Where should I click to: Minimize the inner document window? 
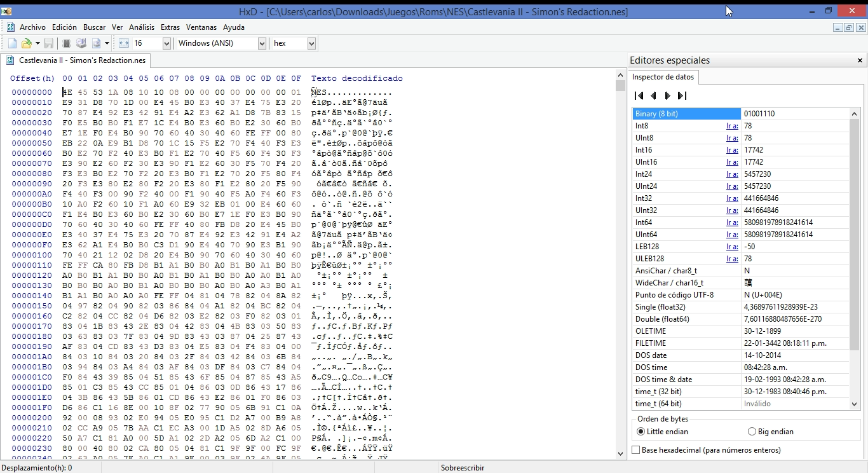838,27
